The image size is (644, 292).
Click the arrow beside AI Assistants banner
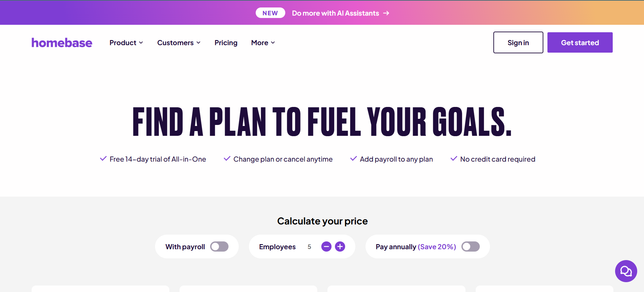click(386, 13)
